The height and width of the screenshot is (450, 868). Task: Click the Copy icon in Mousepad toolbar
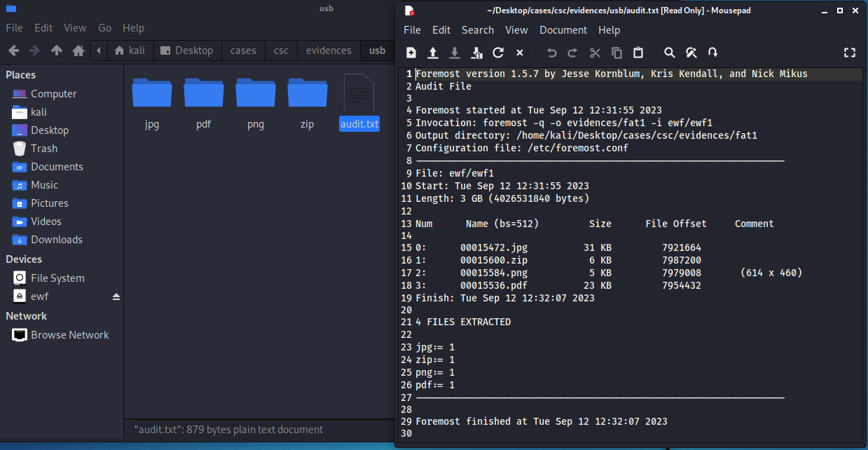[616, 53]
